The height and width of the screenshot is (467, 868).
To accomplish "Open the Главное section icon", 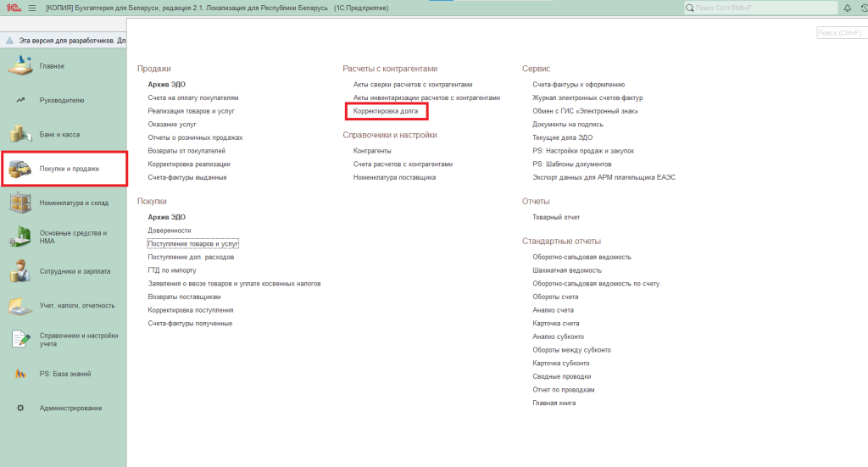I will [20, 65].
